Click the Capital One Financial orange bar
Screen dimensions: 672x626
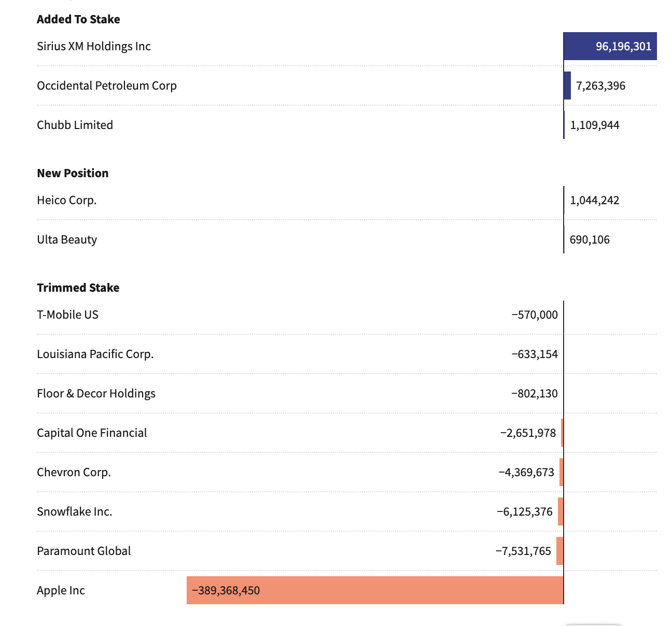(562, 433)
